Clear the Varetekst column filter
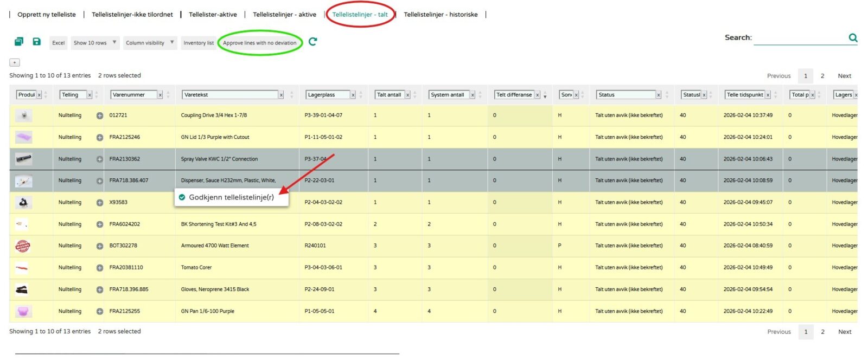 (281, 95)
